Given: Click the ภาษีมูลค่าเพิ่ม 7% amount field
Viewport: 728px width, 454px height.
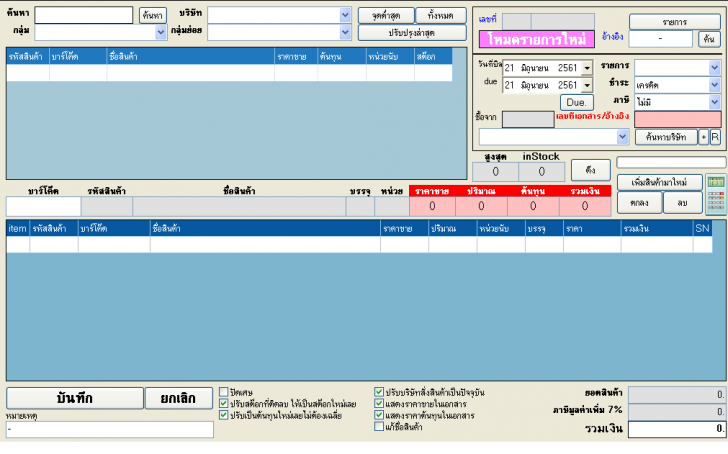Looking at the screenshot, I should click(677, 411).
